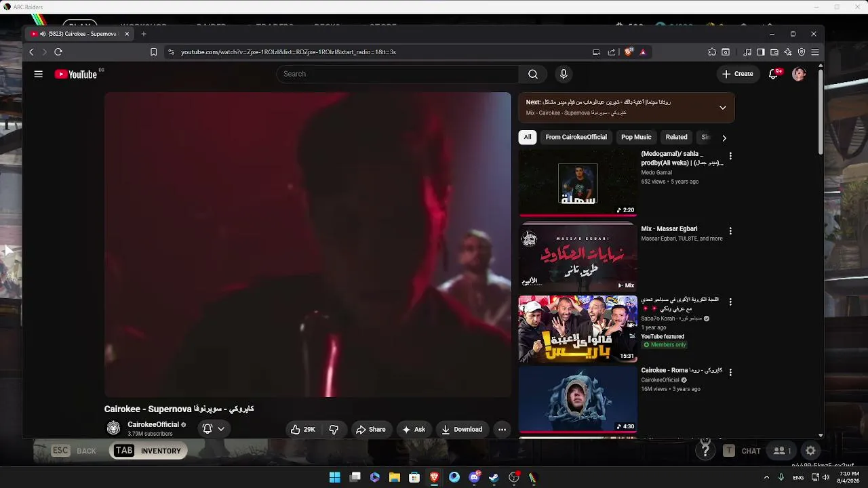This screenshot has height=488, width=868.
Task: Start voice search with the microphone icon
Action: coord(563,74)
